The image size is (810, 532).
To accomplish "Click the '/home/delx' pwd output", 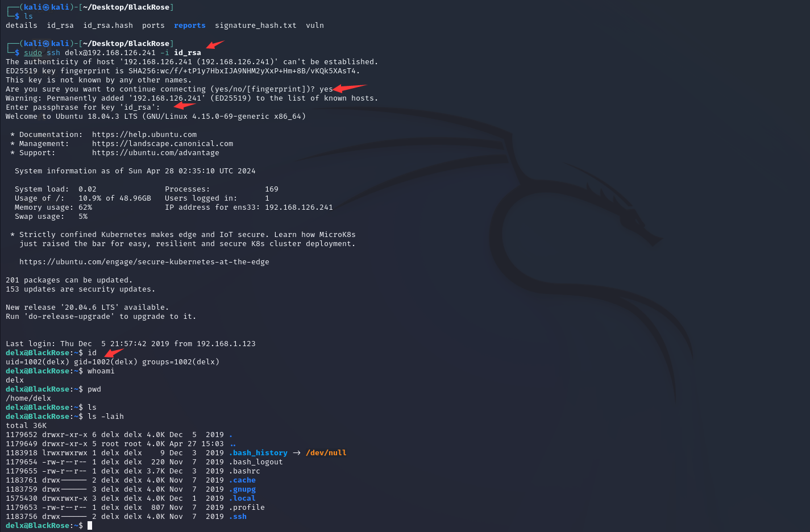I will (28, 398).
